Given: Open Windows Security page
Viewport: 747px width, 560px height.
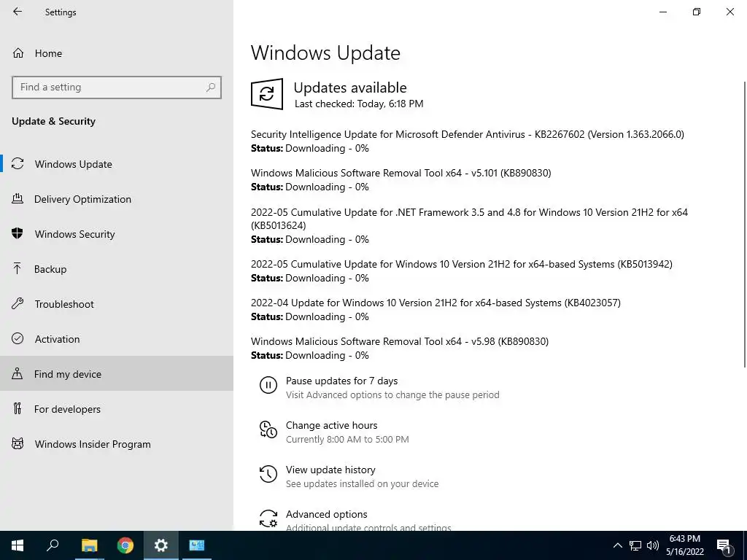Looking at the screenshot, I should (117, 234).
